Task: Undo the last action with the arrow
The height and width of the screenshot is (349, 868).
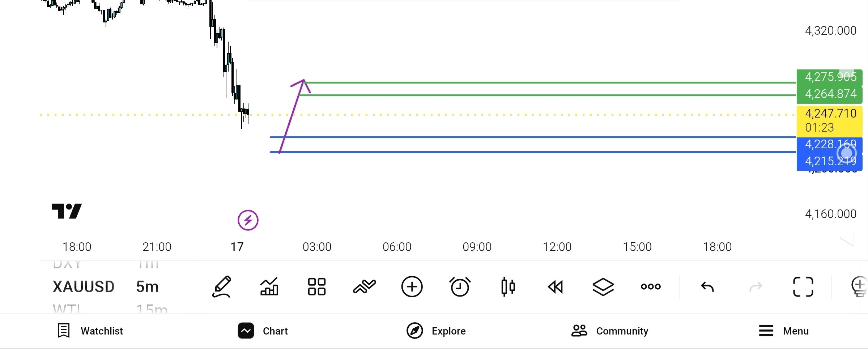Action: click(707, 287)
